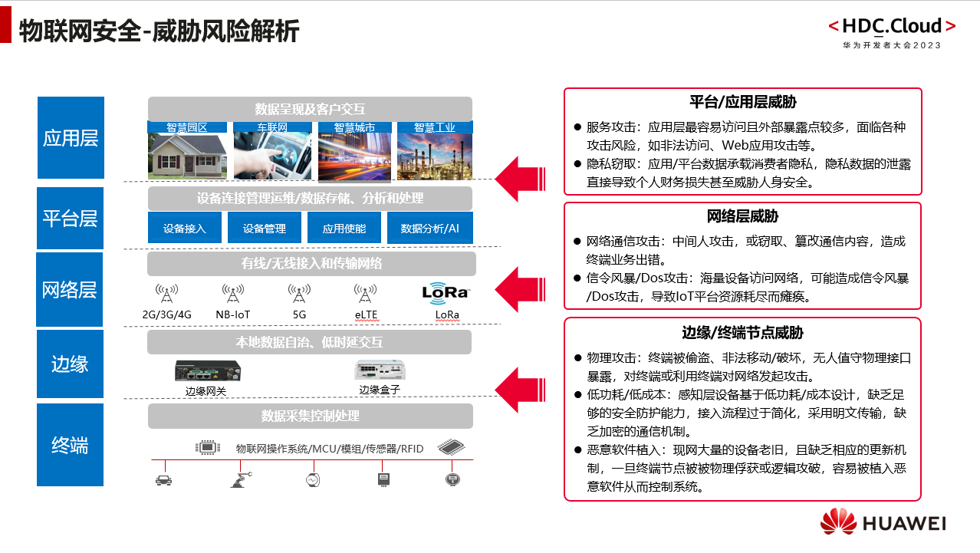The image size is (980, 553).
Task: Select the 边缘 blue layer block
Action: (70, 364)
